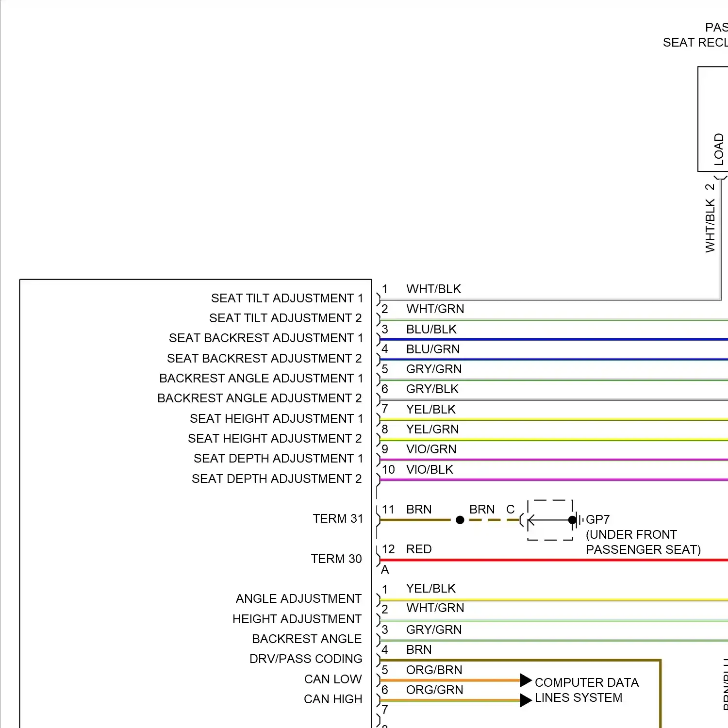This screenshot has width=728, height=728.
Task: Select SEAT BACKREST ADJUSTMENT 2 text
Action: pyautogui.click(x=265, y=358)
